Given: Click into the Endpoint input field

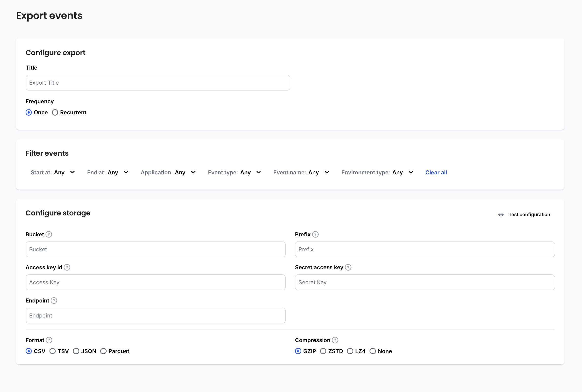Looking at the screenshot, I should [x=155, y=316].
